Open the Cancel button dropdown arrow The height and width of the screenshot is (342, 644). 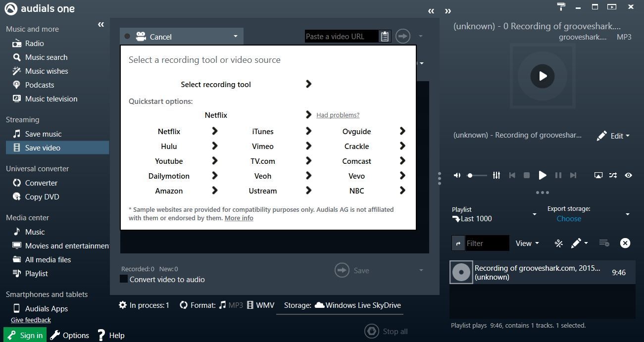point(236,36)
